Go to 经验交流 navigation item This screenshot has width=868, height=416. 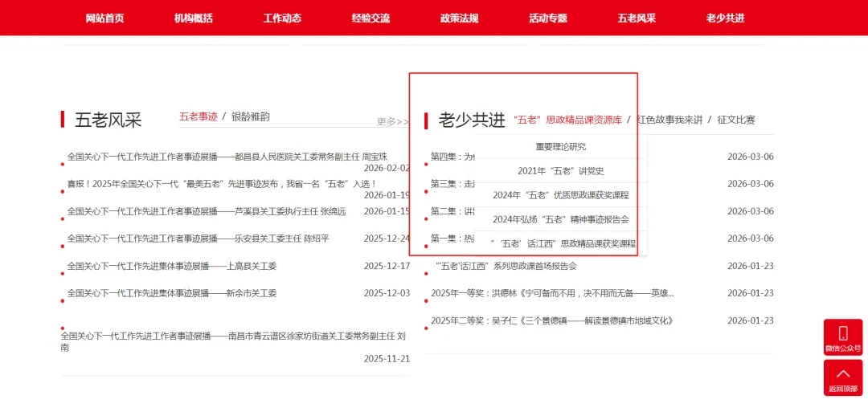[x=371, y=18]
